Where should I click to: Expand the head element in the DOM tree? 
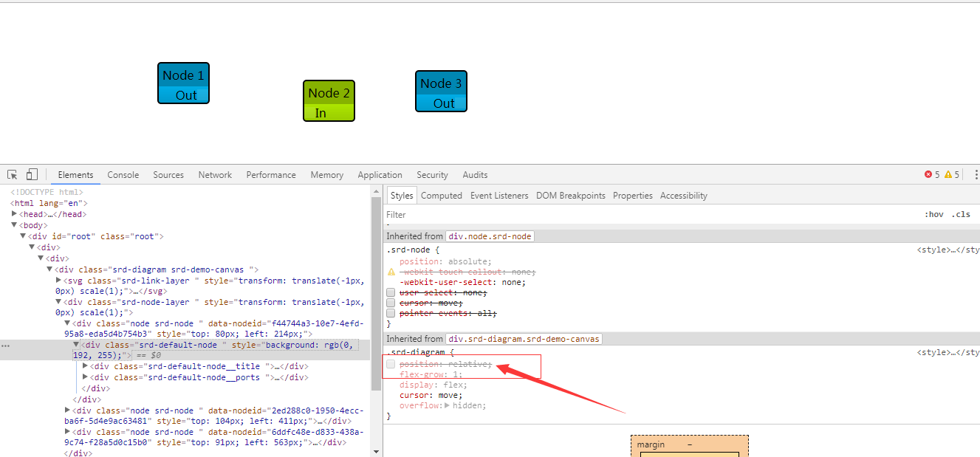coord(15,213)
